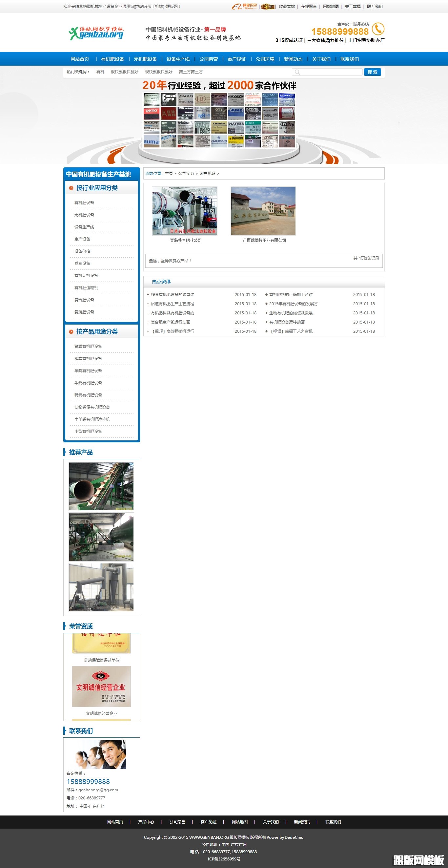This screenshot has width=448, height=868.
Task: Select 鸡粪有机肥设备 in the sidebar
Action: click(x=88, y=358)
